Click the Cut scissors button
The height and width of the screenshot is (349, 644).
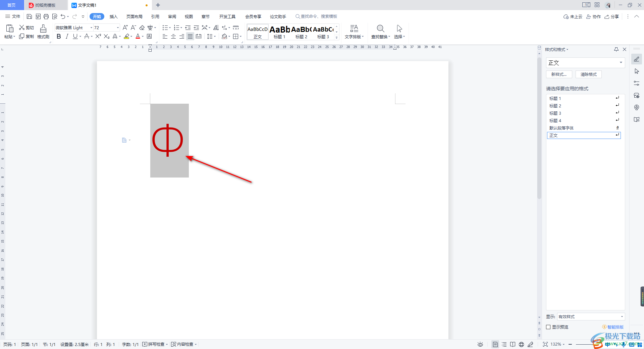(26, 28)
